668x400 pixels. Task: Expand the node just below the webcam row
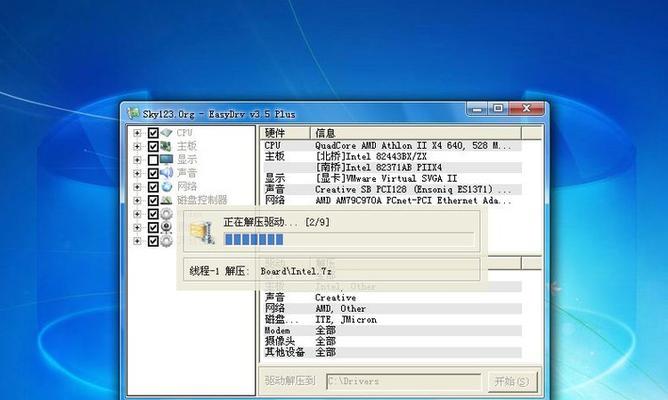(x=137, y=241)
